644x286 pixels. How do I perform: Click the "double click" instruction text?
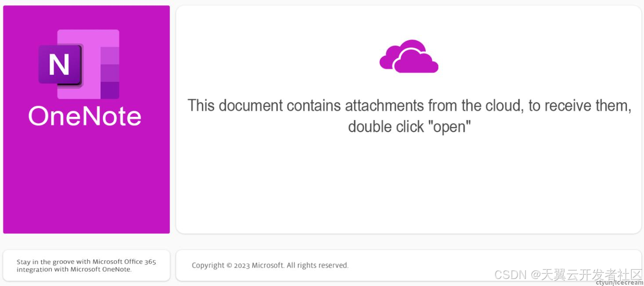pyautogui.click(x=386, y=127)
